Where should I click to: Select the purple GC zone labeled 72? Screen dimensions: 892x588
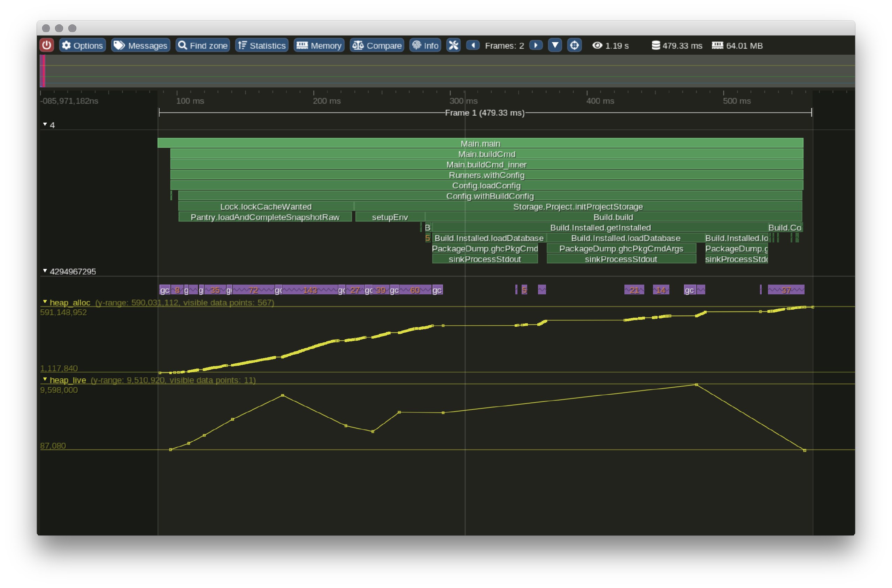(x=253, y=289)
